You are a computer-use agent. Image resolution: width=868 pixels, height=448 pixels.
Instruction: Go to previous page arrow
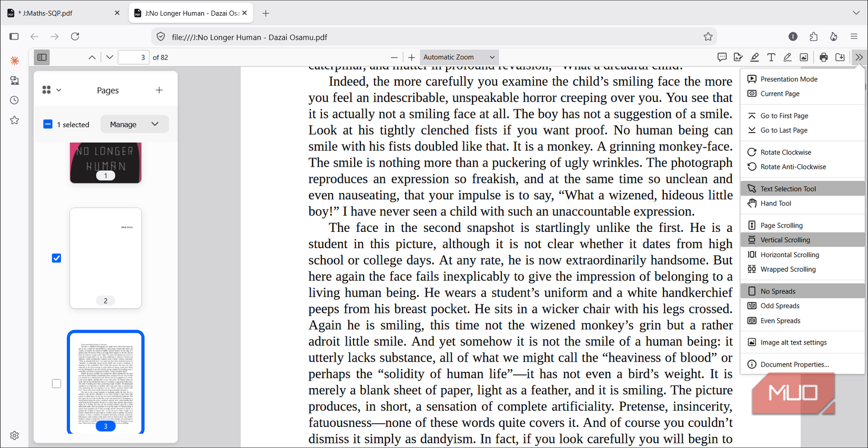[x=92, y=57]
